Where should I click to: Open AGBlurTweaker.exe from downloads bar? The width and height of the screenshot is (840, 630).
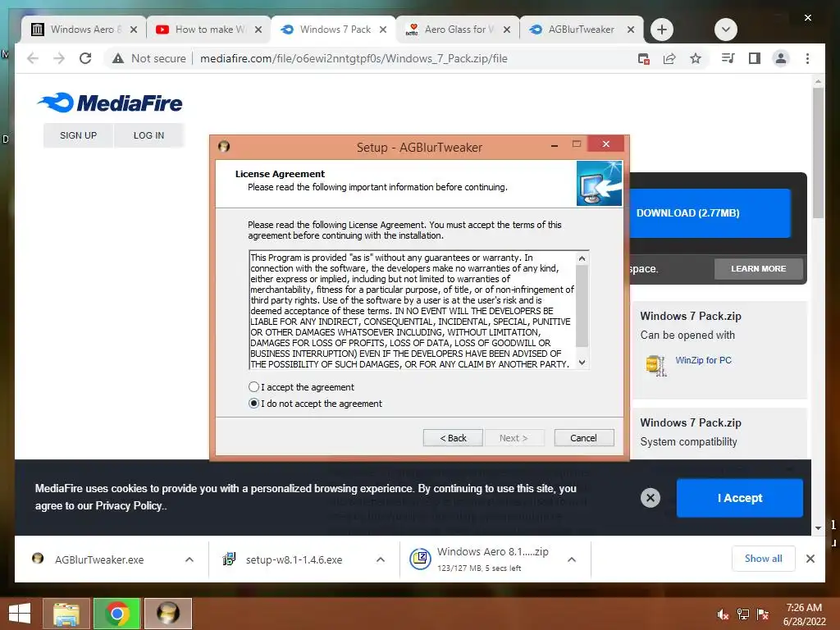pyautogui.click(x=99, y=559)
